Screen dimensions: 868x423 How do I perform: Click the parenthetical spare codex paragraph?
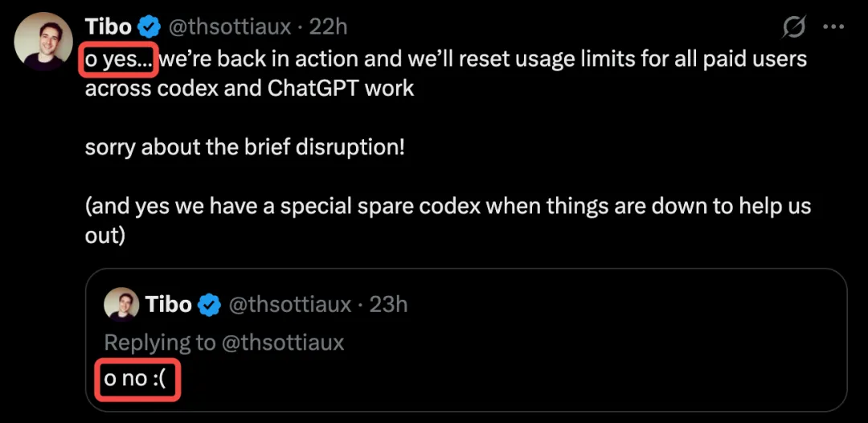tap(448, 220)
